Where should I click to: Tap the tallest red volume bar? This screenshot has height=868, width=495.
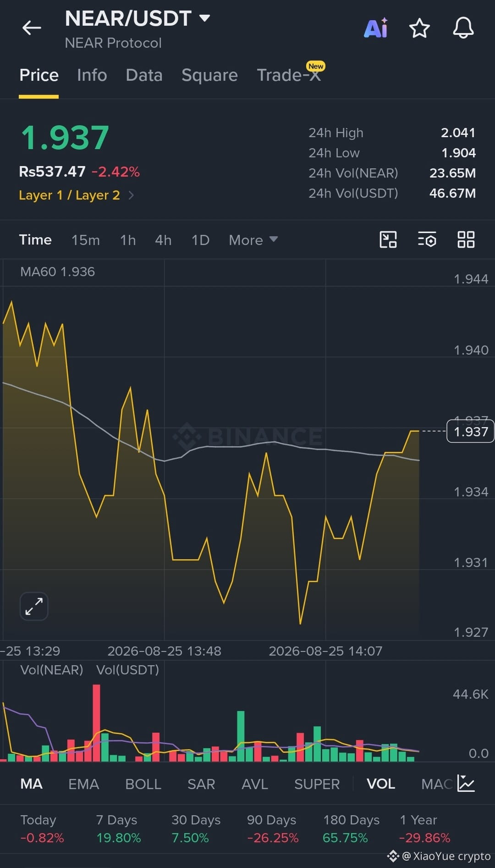click(x=96, y=723)
